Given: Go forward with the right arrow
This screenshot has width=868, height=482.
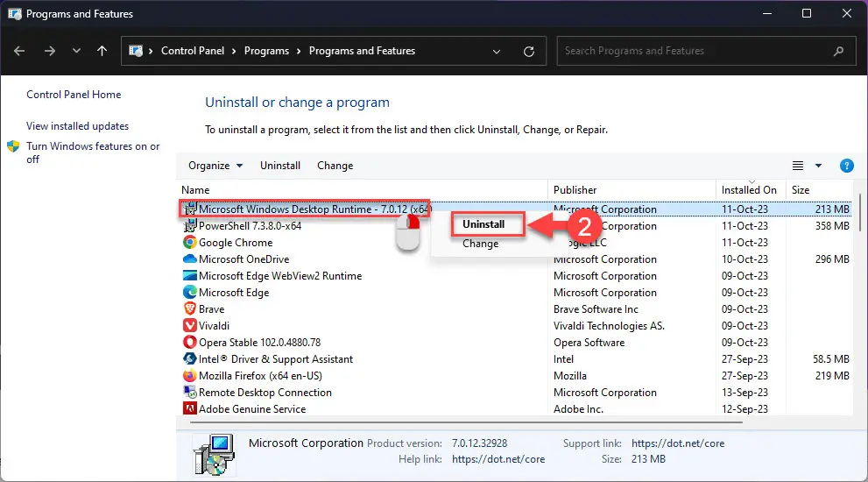Looking at the screenshot, I should (50, 51).
